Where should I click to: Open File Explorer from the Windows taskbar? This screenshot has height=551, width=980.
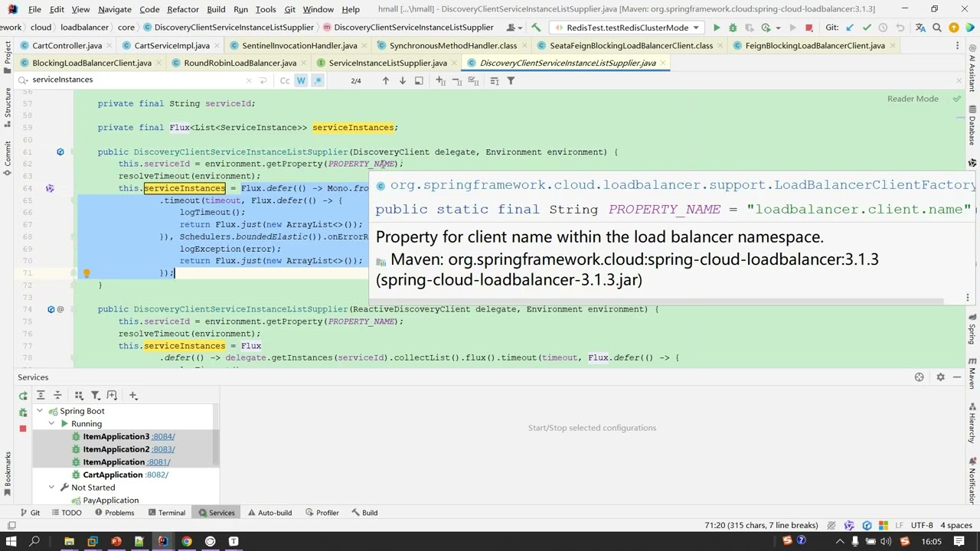[x=69, y=542]
